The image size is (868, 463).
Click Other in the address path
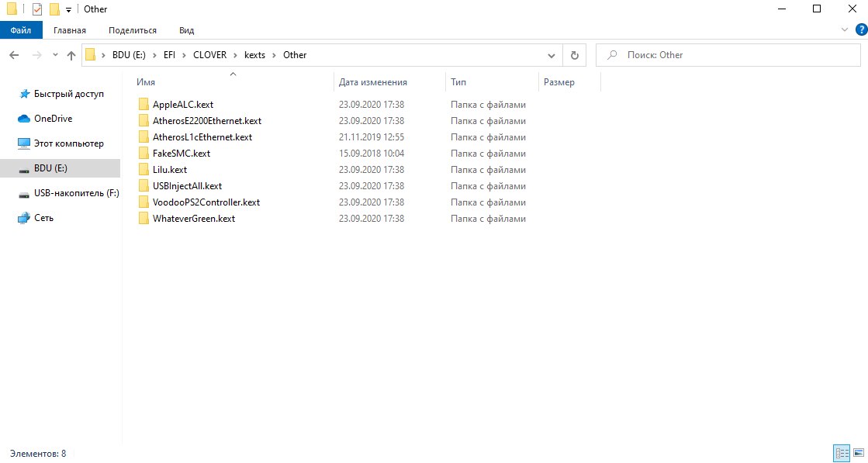tap(295, 55)
